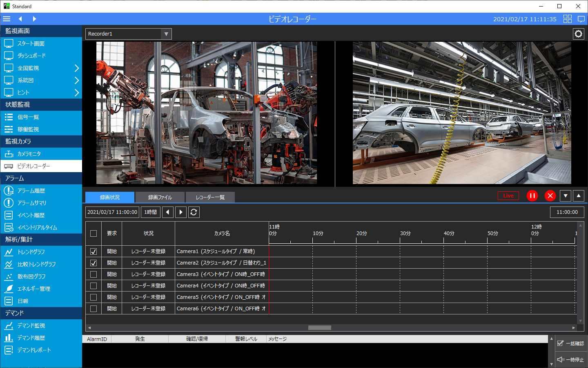Go to previous time period arrow
Image resolution: width=588 pixels, height=368 pixels.
167,212
